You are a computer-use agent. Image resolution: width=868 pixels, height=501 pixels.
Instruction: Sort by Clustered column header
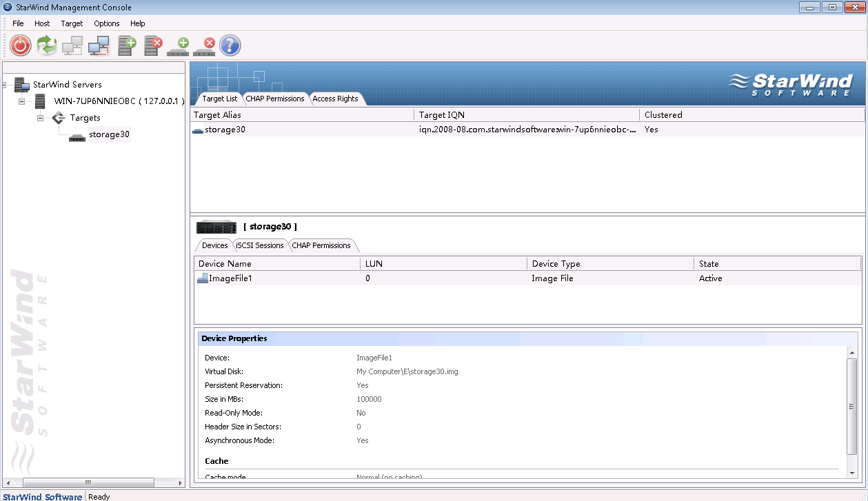coord(751,115)
